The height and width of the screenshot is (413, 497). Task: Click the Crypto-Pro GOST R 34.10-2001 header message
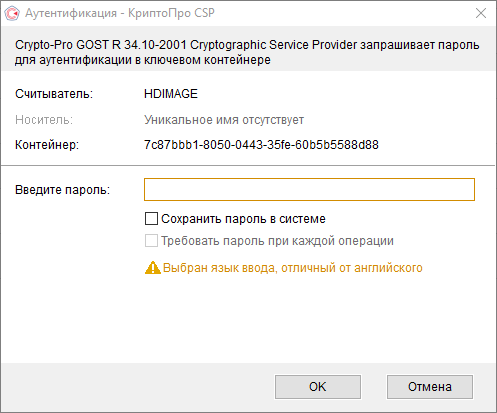pyautogui.click(x=247, y=52)
